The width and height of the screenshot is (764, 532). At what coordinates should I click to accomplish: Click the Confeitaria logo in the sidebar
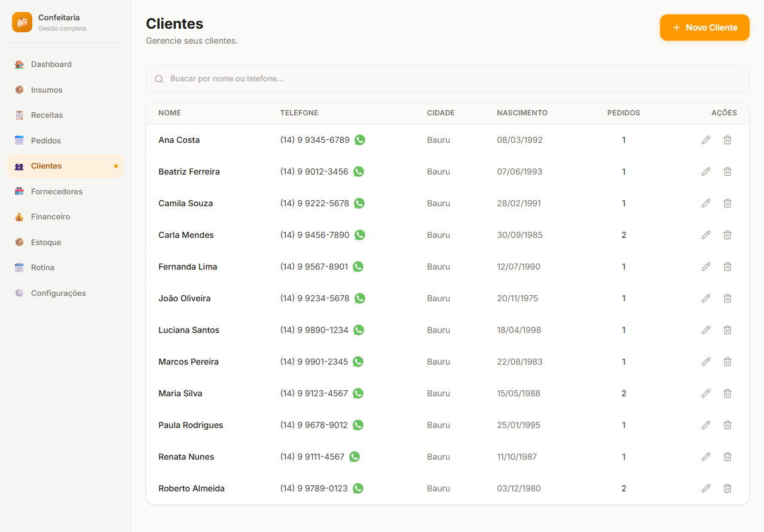tap(22, 22)
